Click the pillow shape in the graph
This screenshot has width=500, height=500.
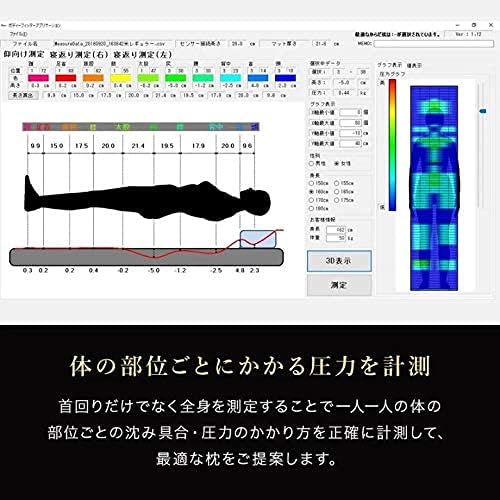coord(258,239)
